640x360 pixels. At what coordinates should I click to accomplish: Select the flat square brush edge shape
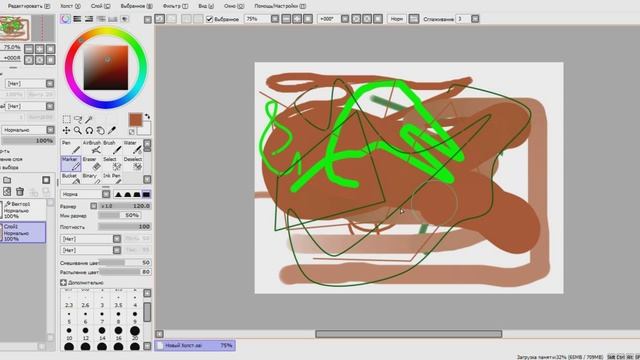(146, 194)
